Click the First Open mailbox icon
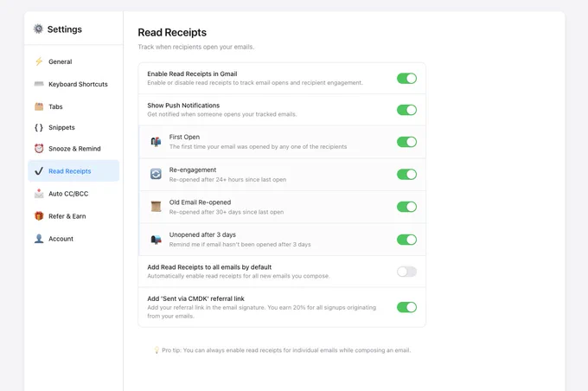Viewport: 588px width, 391px height. (156, 142)
